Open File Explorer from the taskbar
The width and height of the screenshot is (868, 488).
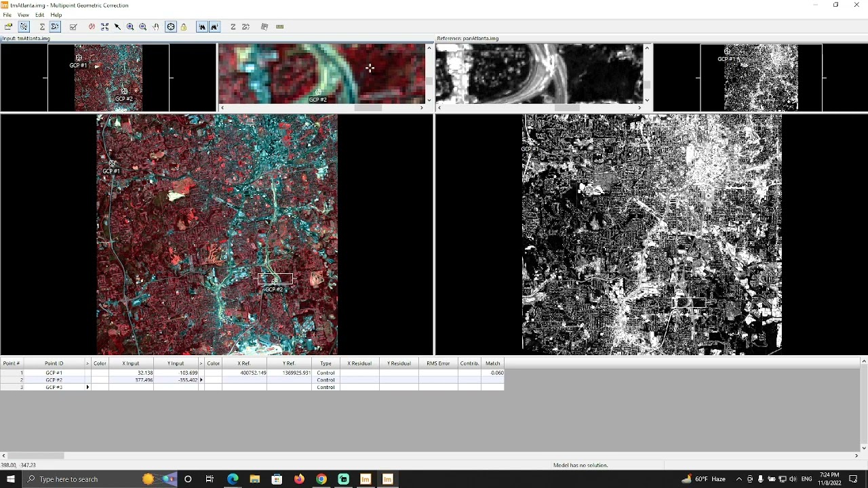[255, 479]
